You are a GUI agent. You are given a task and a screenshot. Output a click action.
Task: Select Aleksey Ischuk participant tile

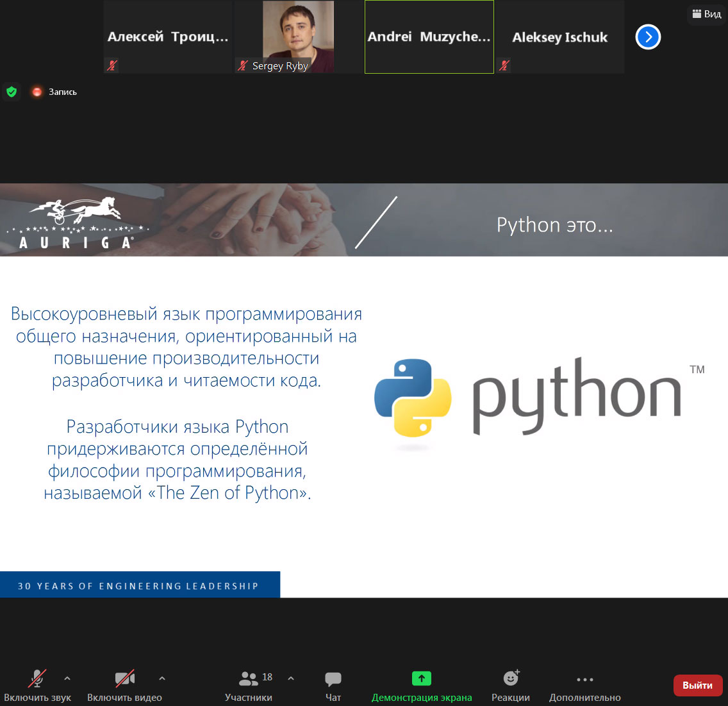pyautogui.click(x=560, y=37)
